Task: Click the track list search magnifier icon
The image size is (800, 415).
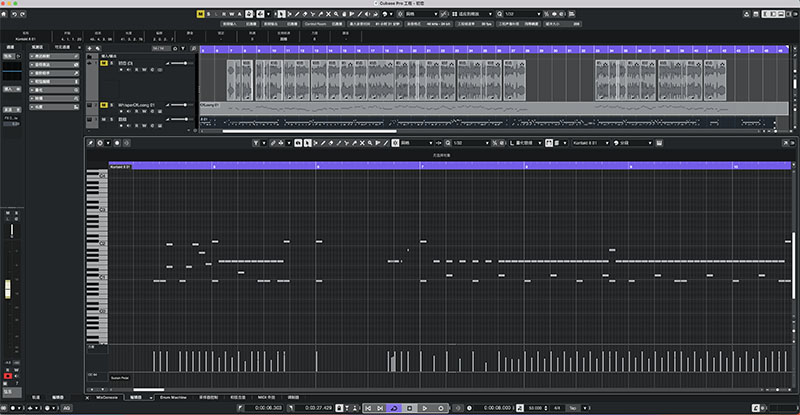Action: tap(193, 48)
